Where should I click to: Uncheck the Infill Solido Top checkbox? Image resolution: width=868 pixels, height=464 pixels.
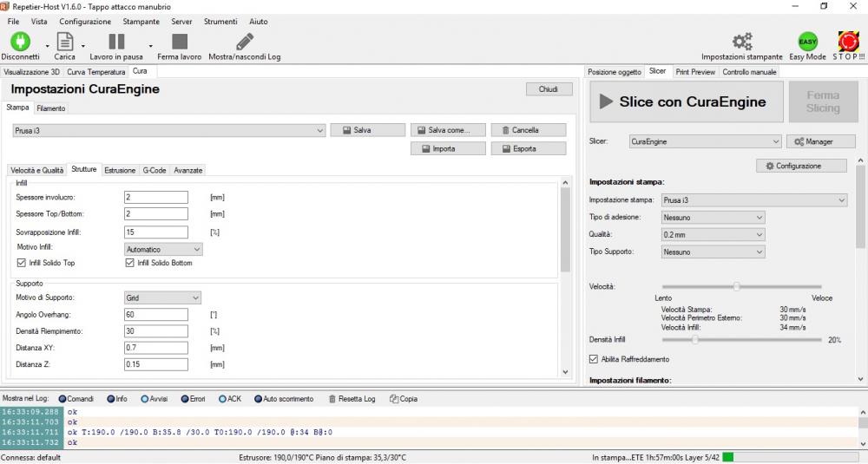(x=22, y=263)
